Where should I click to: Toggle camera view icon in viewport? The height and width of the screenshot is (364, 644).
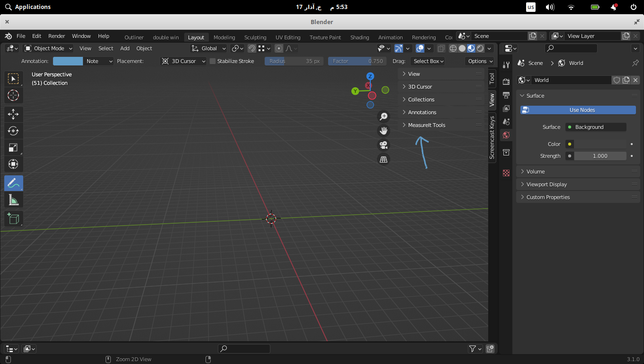pos(384,145)
